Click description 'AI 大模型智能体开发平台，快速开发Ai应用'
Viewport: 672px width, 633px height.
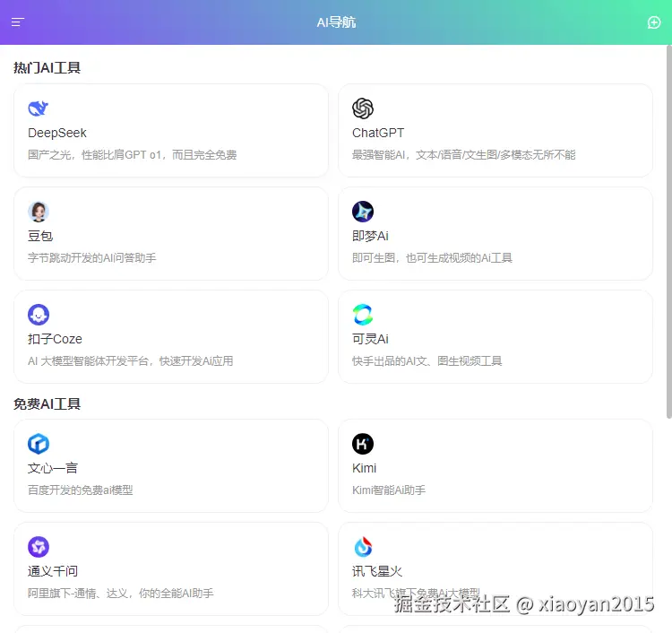(x=130, y=361)
